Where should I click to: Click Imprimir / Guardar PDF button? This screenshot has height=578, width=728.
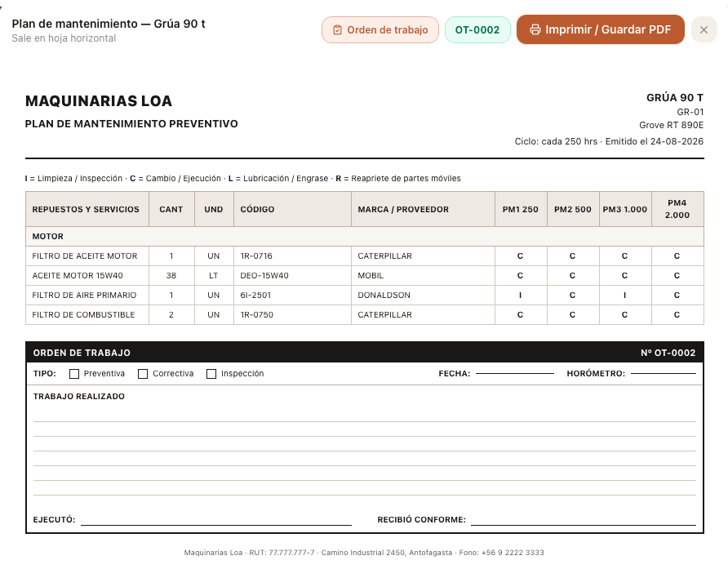click(601, 29)
